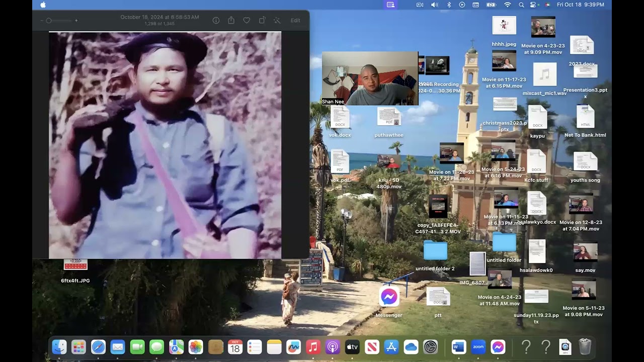Open Podcasts from the dock
Viewport: 644px width, 362px height.
point(333,347)
